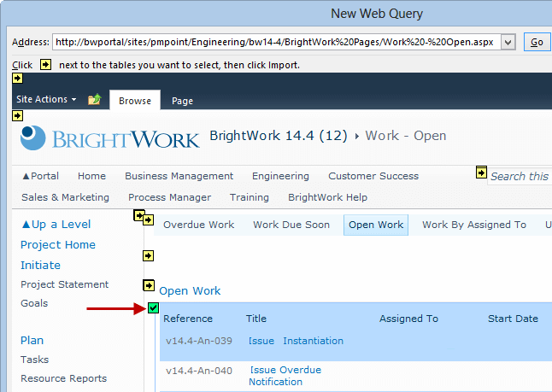Image resolution: width=552 pixels, height=392 pixels.
Task: Click reference v14.4-An-040
Action: [199, 371]
